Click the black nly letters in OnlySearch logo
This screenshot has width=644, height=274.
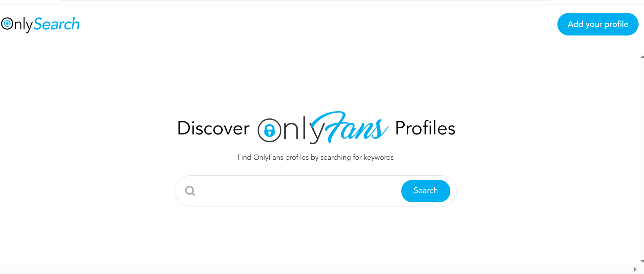24,25
